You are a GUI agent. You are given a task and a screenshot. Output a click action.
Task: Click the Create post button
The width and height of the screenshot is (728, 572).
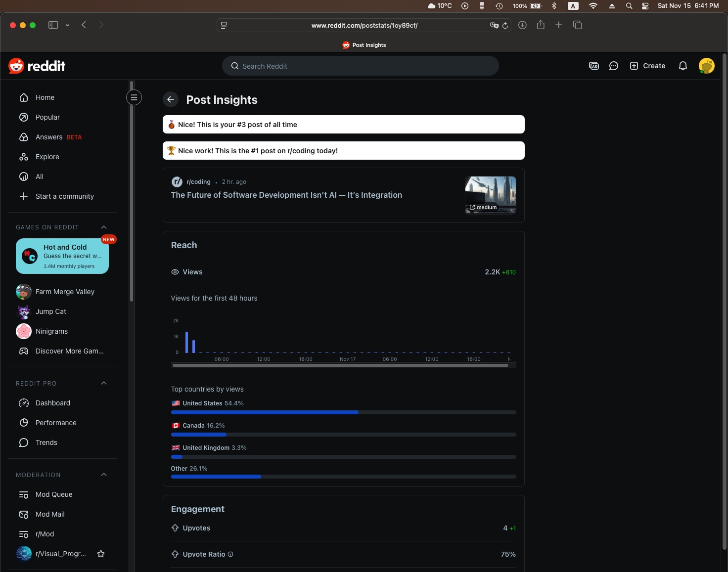tap(647, 66)
